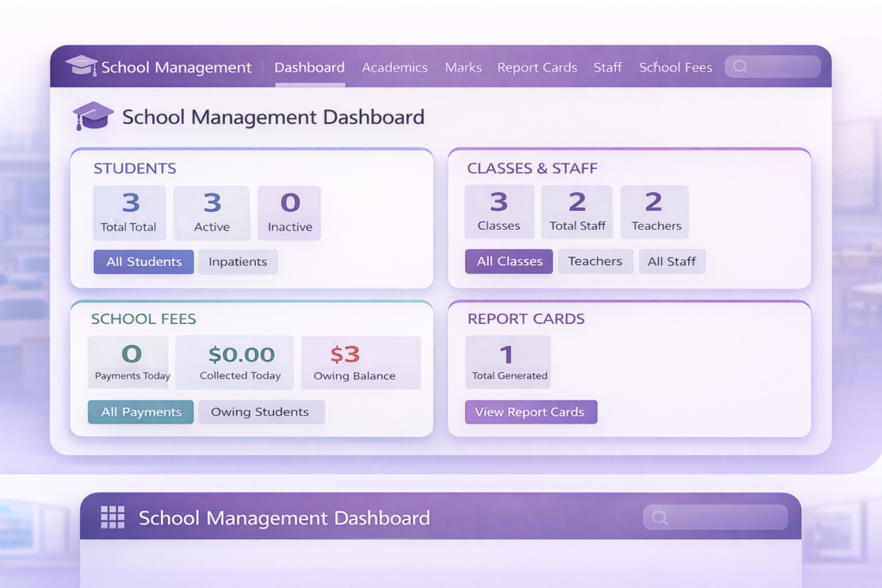The width and height of the screenshot is (882, 588).
Task: Click the grid icon in lower header bar
Action: pyautogui.click(x=112, y=517)
